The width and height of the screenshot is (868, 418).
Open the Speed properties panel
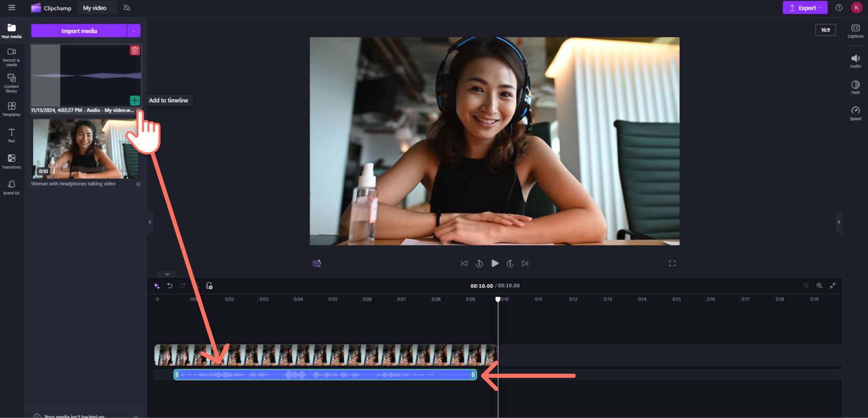coord(856,113)
